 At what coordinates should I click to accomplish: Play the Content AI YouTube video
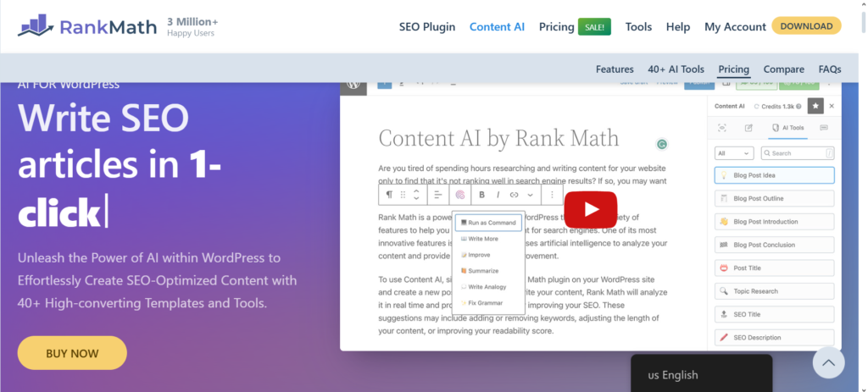(591, 209)
